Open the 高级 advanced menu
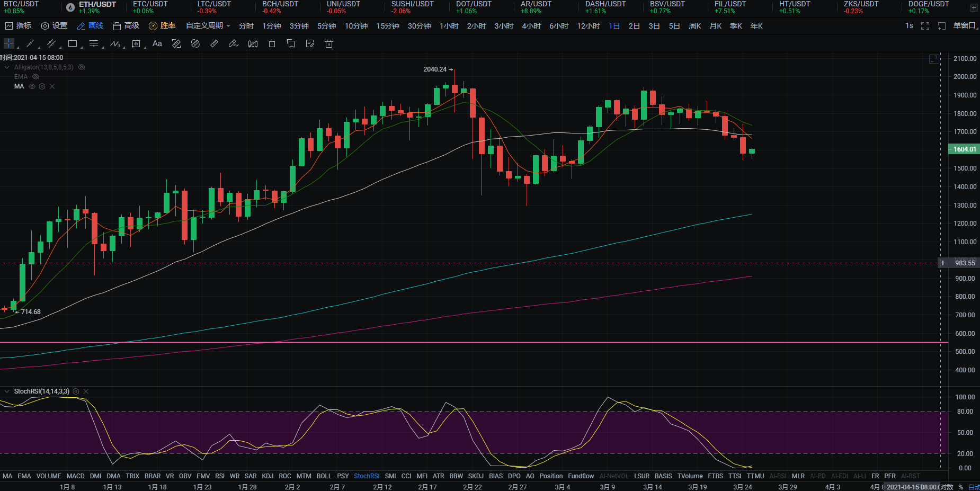This screenshot has width=980, height=491. [x=126, y=26]
